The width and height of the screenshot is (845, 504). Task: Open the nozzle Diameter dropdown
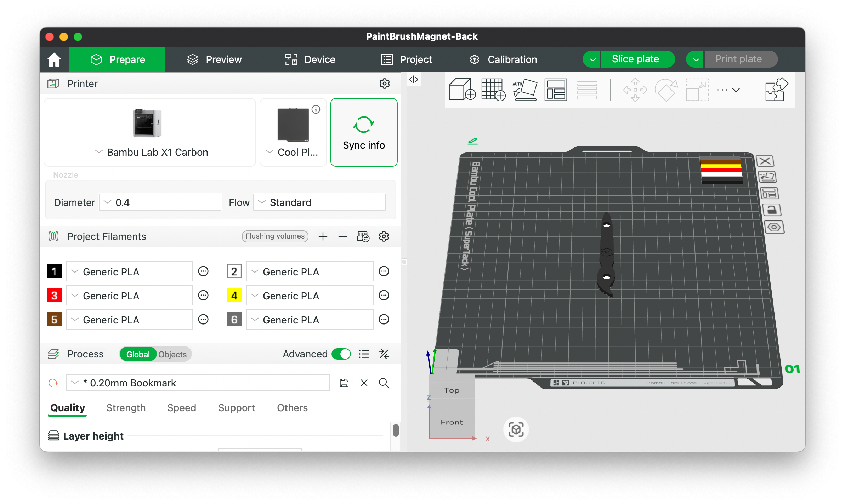click(x=160, y=202)
